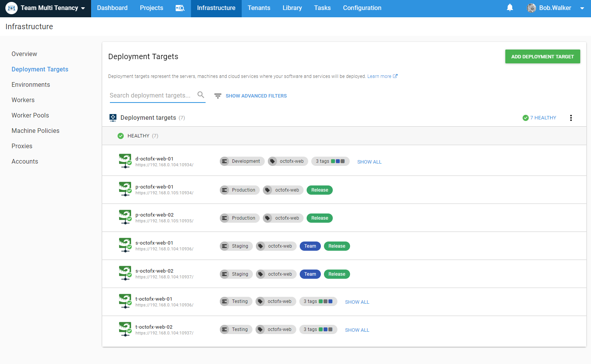Show all tags for t-octofx-web-01

[357, 302]
